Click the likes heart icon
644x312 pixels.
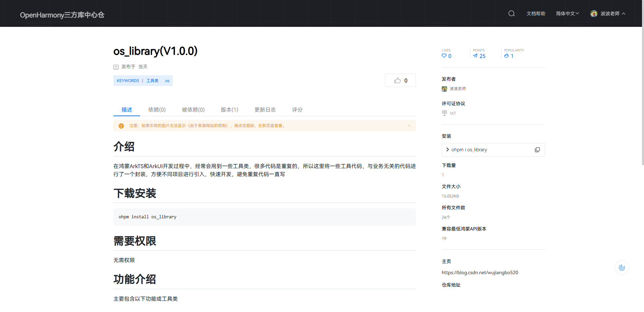pos(443,56)
